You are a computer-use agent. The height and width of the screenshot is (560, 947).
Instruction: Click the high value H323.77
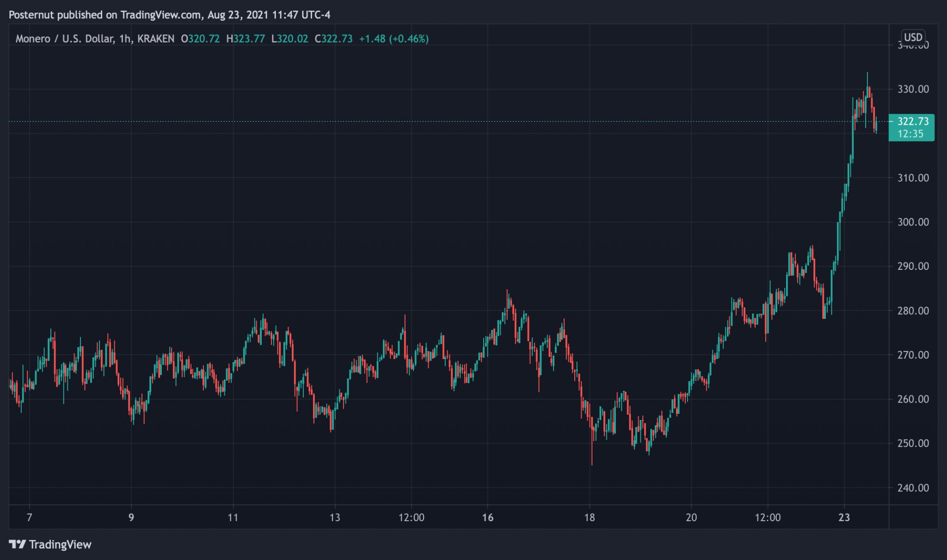pos(246,39)
